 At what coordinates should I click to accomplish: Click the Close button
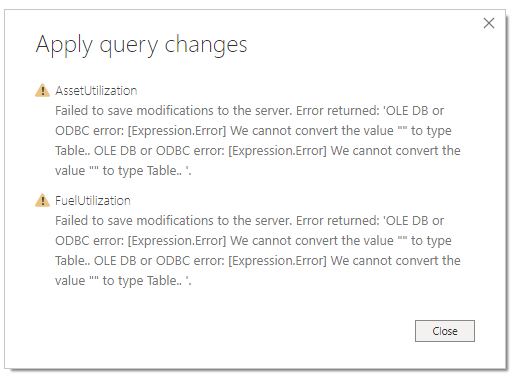(x=445, y=331)
